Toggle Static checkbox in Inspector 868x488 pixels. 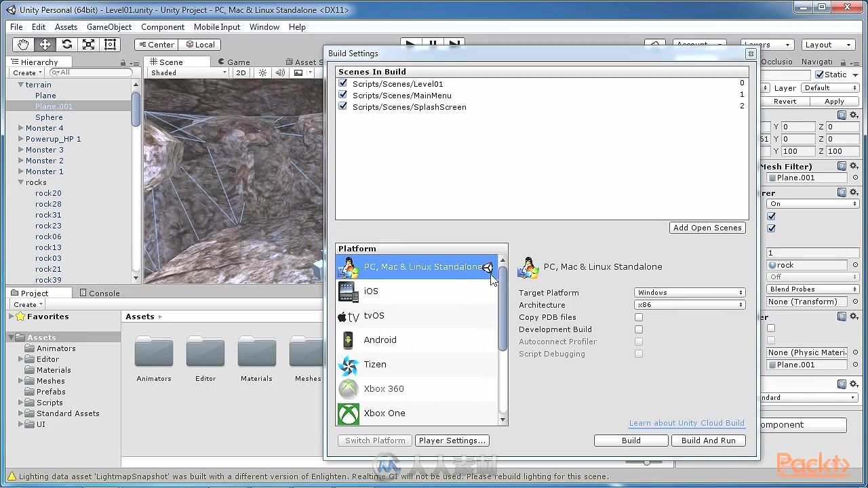[820, 75]
